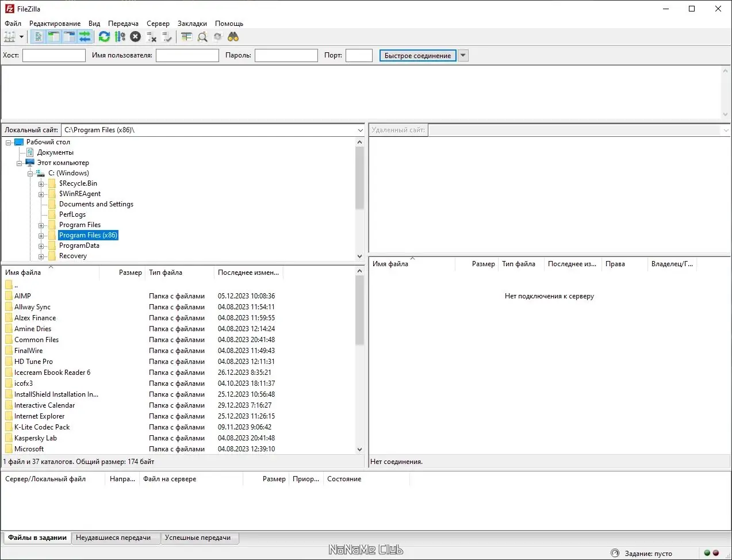This screenshot has width=732, height=560.
Task: Open the Локальный сайт path dropdown
Action: tap(360, 130)
